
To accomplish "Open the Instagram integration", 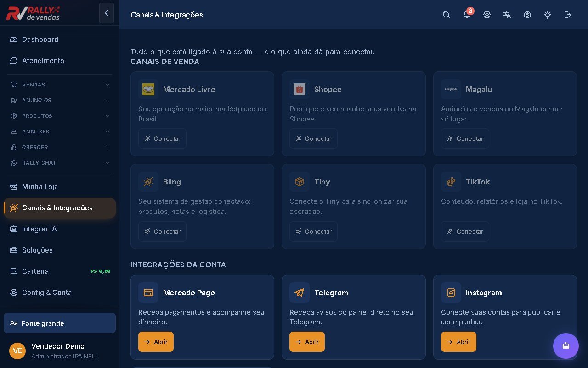I will point(458,342).
